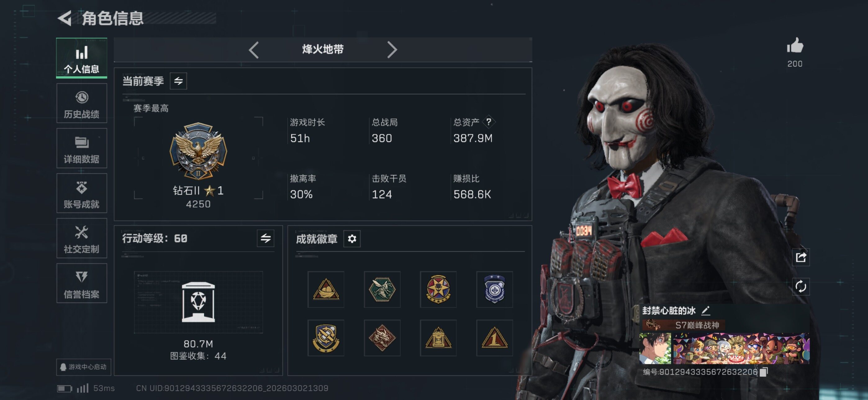Open 社交定制 customization section
868x400 pixels.
pos(82,238)
